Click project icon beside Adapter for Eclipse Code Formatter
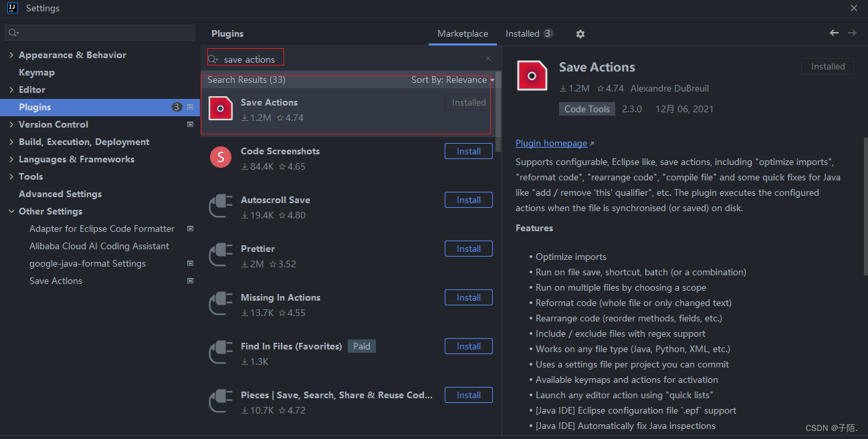 tap(190, 229)
